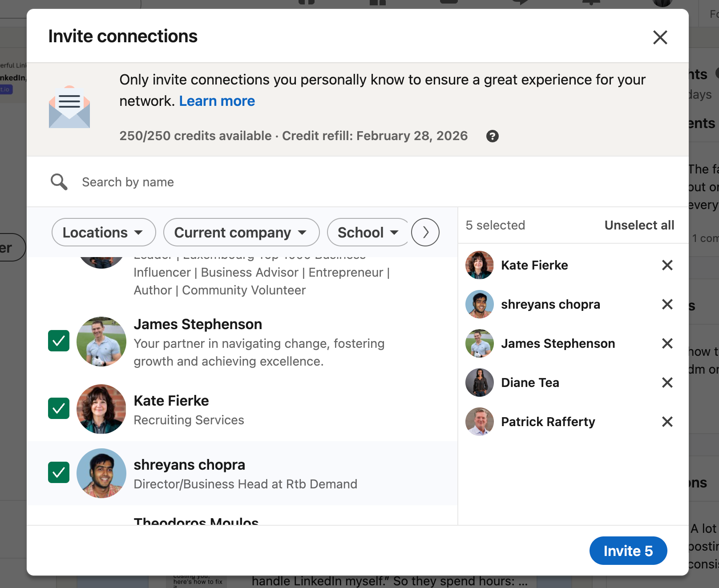Remove Kate Fierke from selected list
719x588 pixels.
[x=667, y=265]
